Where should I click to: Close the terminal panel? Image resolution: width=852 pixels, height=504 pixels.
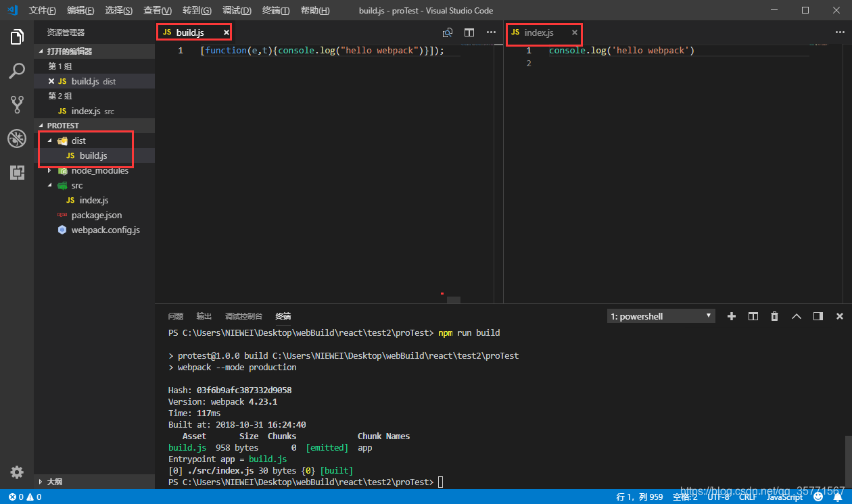(x=840, y=316)
